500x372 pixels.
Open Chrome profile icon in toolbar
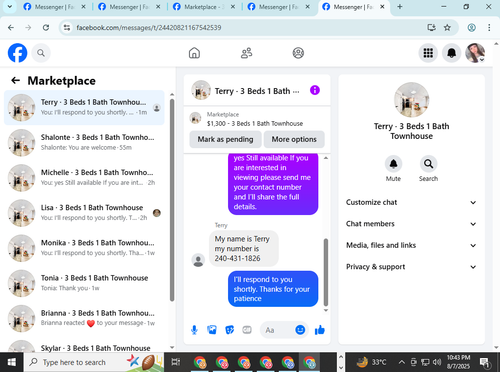pyautogui.click(x=471, y=28)
